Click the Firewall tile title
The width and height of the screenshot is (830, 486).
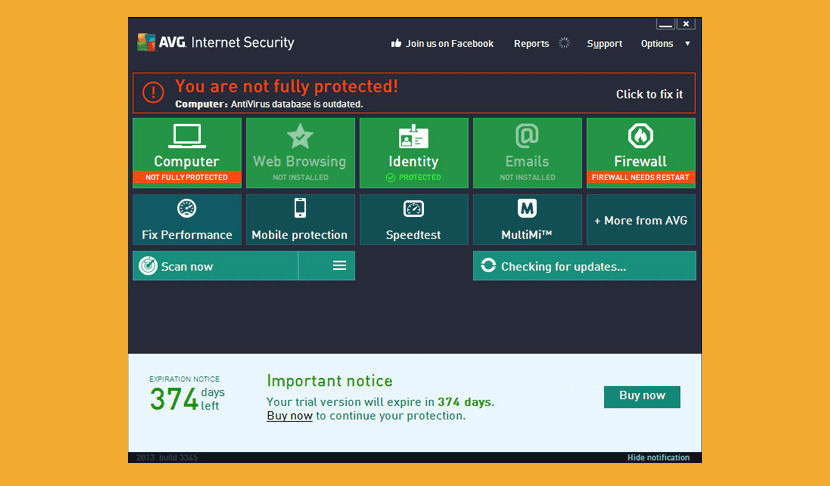coord(640,161)
